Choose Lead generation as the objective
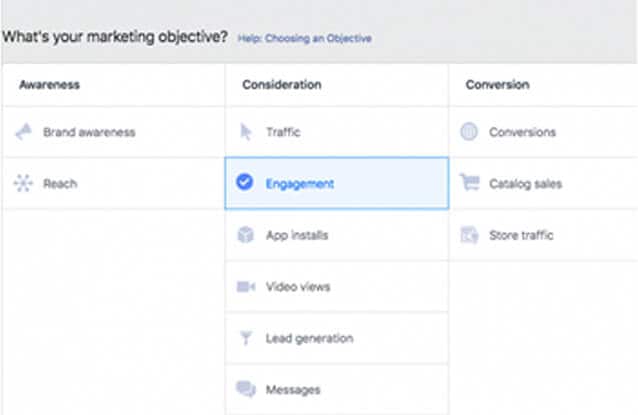638x415 pixels. pyautogui.click(x=309, y=339)
